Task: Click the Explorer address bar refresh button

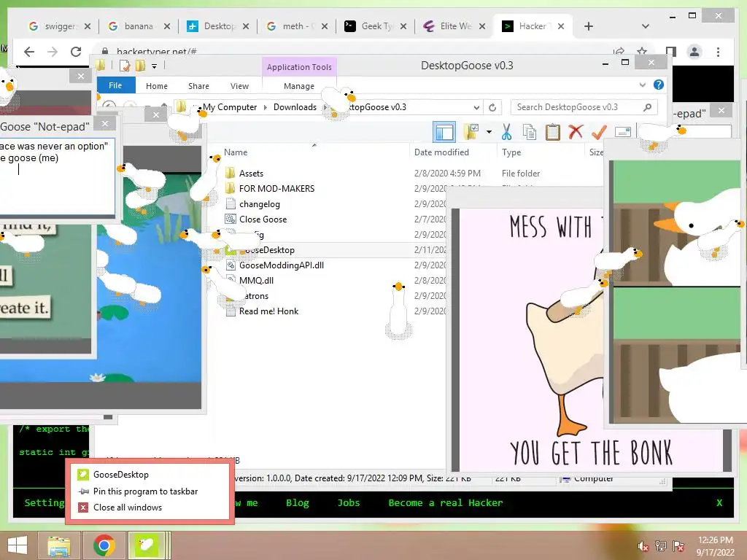Action: coord(492,108)
